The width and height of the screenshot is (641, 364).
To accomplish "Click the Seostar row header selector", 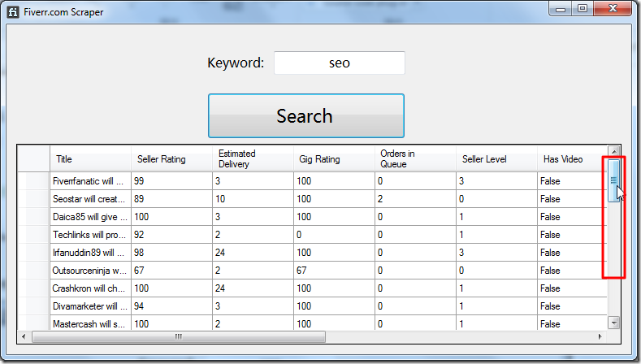I will click(34, 199).
